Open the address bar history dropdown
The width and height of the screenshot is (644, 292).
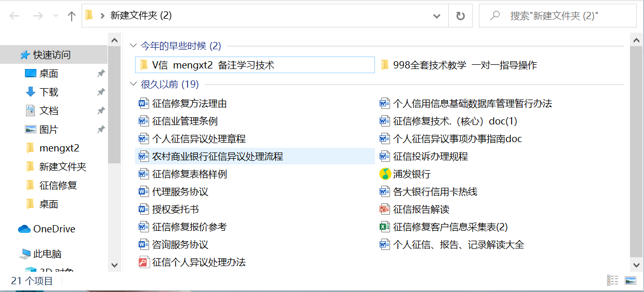pyautogui.click(x=437, y=16)
